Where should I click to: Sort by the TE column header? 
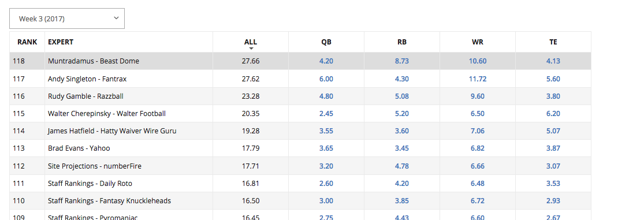553,42
